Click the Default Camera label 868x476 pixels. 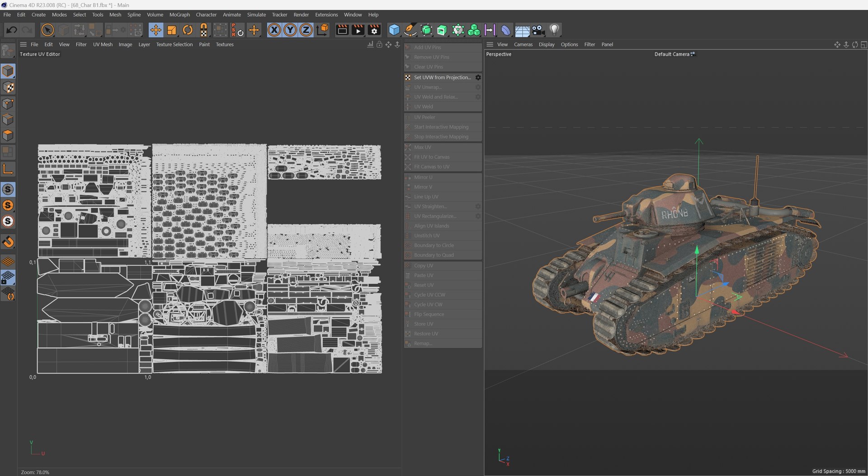(x=672, y=54)
